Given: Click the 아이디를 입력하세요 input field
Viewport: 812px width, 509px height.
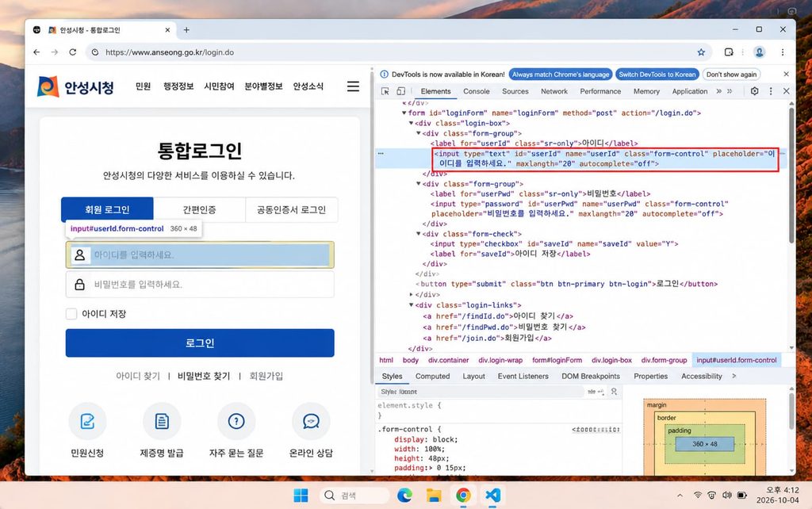Looking at the screenshot, I should click(x=200, y=254).
